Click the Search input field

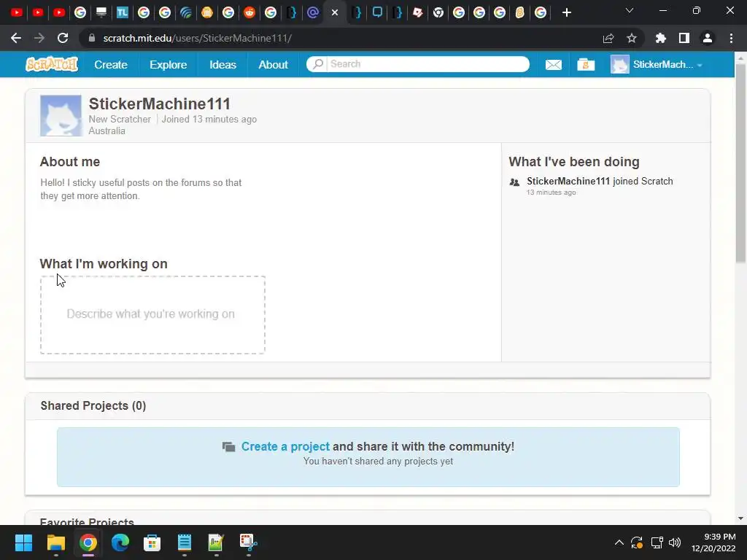click(418, 64)
